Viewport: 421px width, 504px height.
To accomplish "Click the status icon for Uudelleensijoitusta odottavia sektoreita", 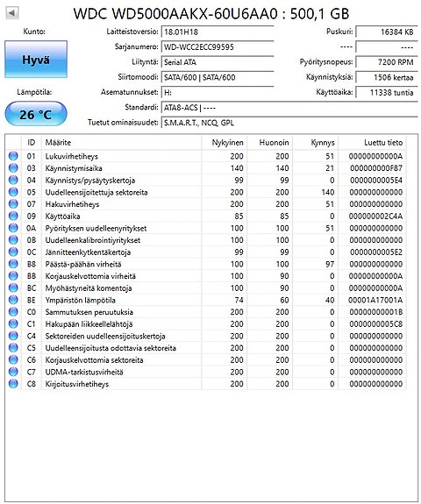I will 13,348.
